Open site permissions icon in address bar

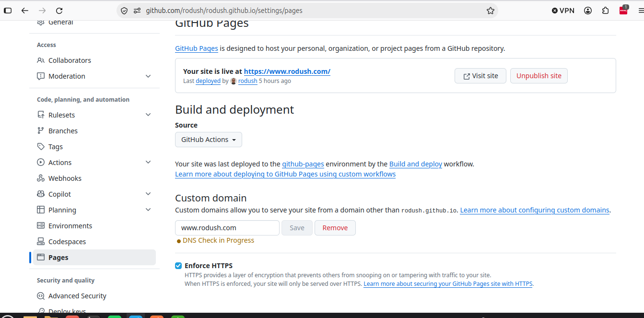pos(137,11)
